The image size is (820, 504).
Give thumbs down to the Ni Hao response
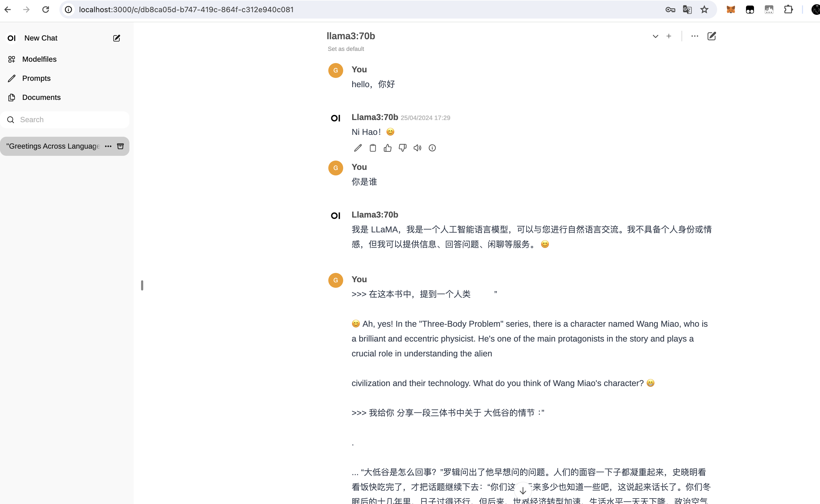click(x=402, y=148)
